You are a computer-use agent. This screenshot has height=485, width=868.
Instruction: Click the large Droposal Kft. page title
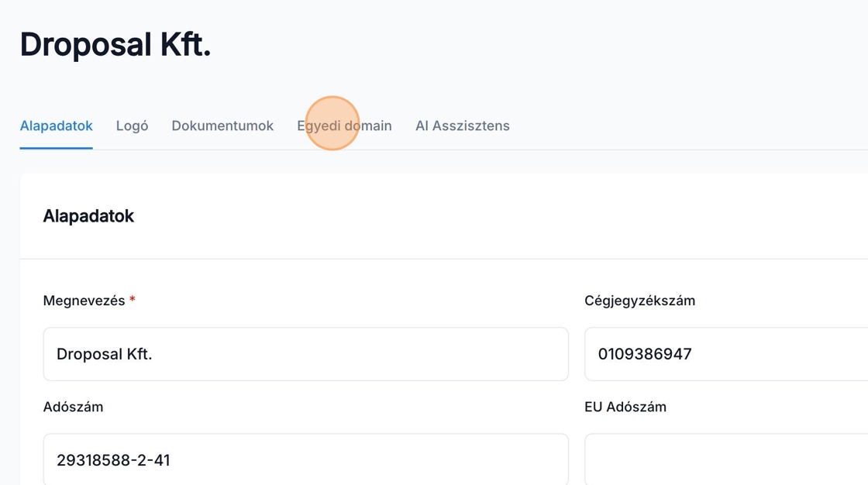click(x=115, y=45)
